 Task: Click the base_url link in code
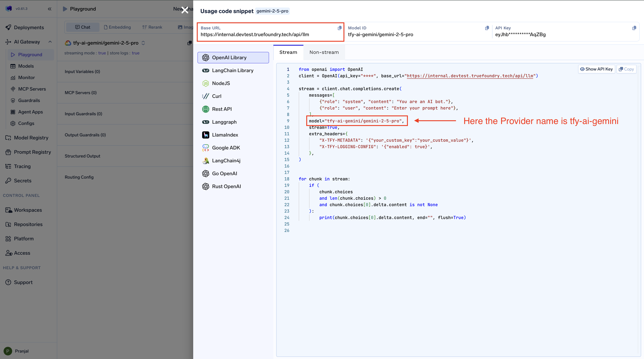(470, 76)
